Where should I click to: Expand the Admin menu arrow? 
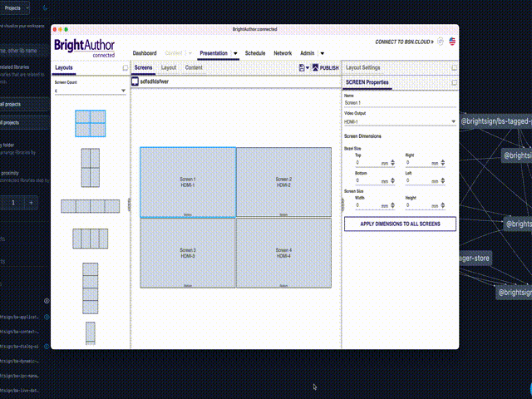click(x=323, y=53)
